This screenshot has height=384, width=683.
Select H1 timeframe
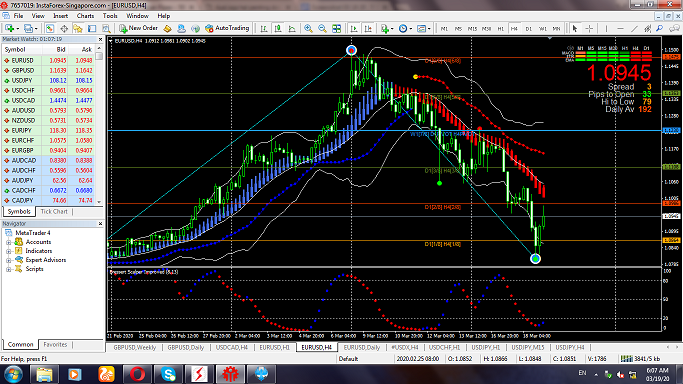click(x=500, y=28)
